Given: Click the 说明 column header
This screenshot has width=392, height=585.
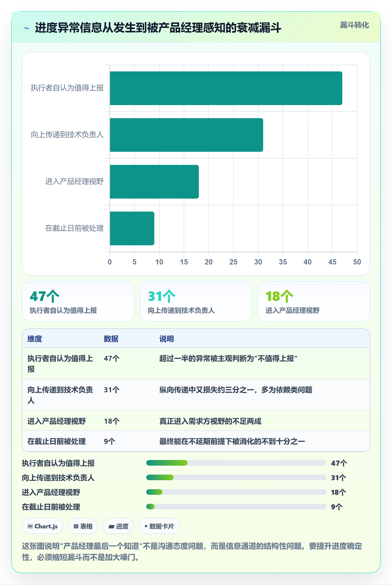Looking at the screenshot, I should [167, 339].
